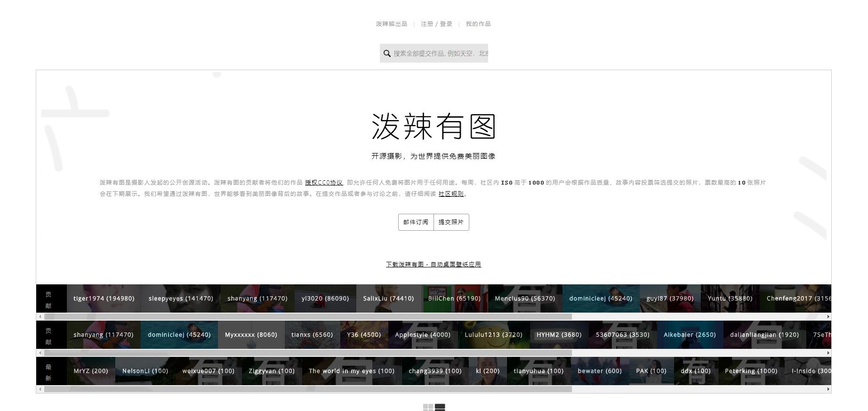
Task: Open 我的作品 in top navigation
Action: click(478, 24)
